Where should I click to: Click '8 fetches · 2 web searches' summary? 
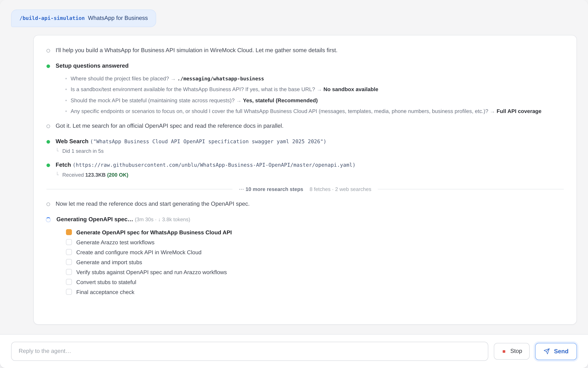pyautogui.click(x=340, y=189)
